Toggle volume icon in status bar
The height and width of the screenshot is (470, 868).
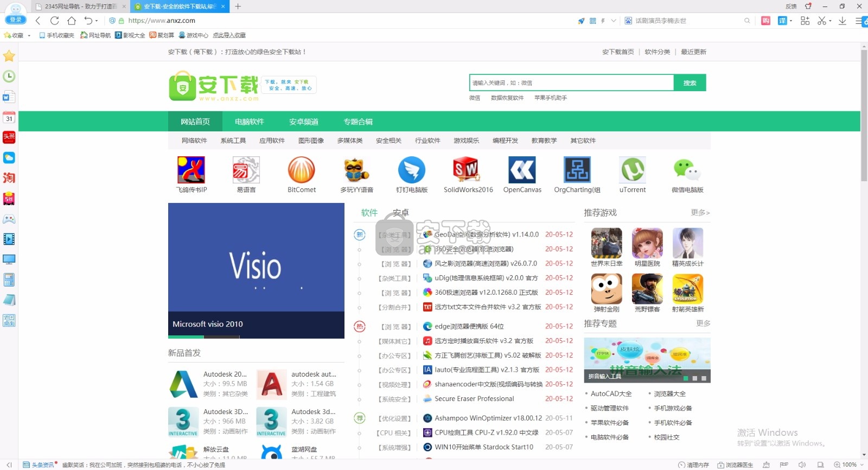(802, 465)
